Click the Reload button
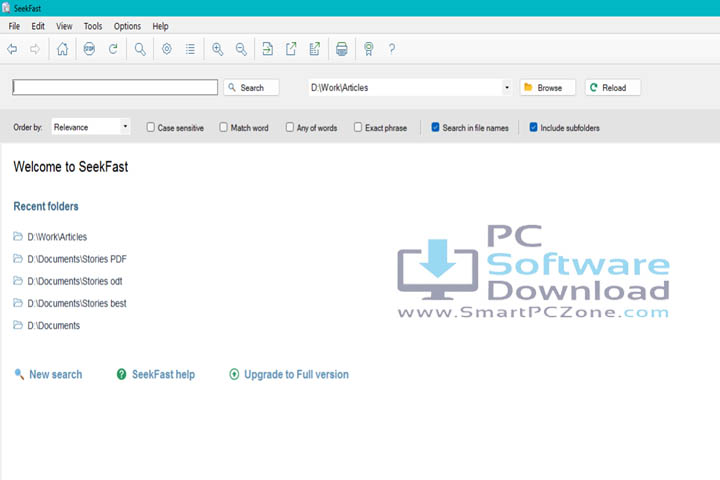The width and height of the screenshot is (720, 480). coord(613,87)
